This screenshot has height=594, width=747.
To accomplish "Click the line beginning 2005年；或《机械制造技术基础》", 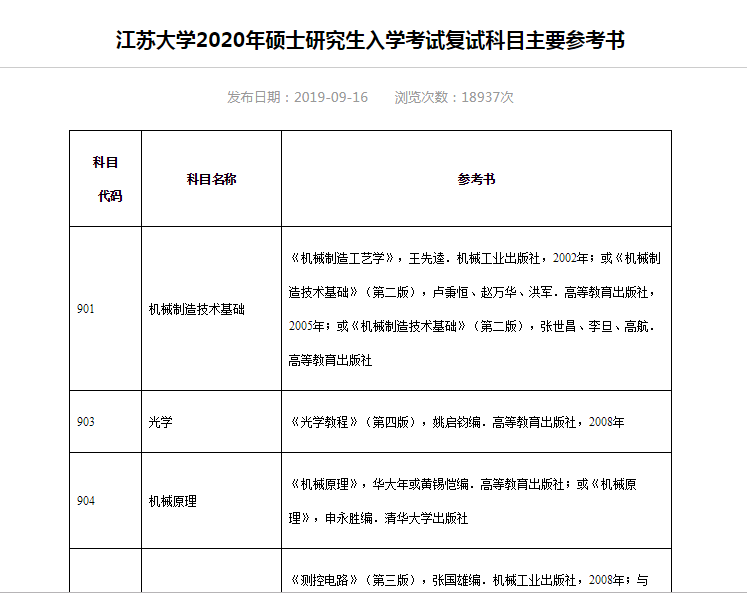I will pos(472,326).
